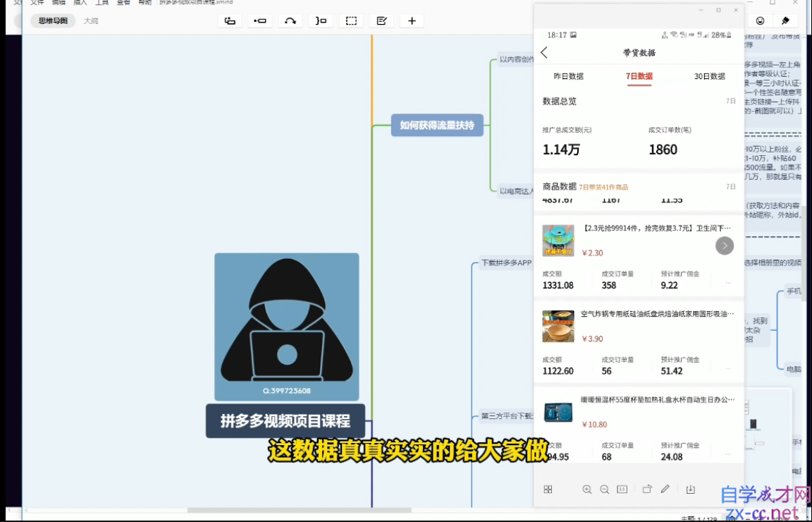812x522 pixels.
Task: Select the 第三方平台下载 node
Action: [x=507, y=415]
